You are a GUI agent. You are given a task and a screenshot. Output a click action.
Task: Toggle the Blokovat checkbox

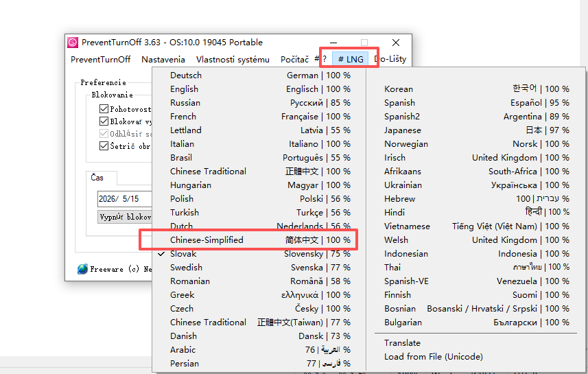104,121
